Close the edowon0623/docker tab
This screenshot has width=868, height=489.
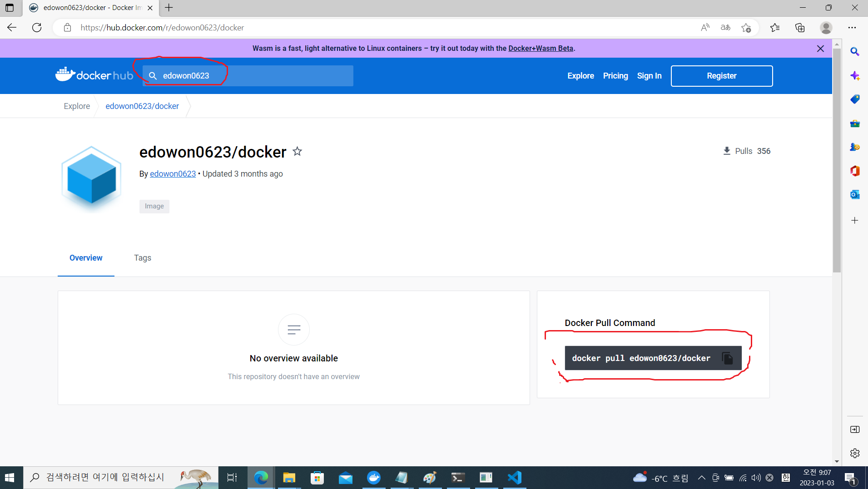[x=150, y=8]
